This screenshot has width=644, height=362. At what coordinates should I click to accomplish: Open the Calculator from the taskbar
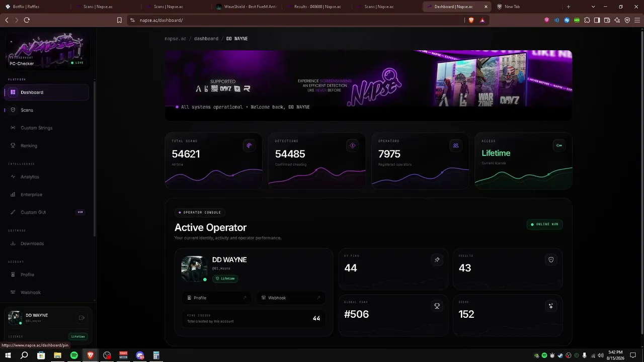pos(156,355)
